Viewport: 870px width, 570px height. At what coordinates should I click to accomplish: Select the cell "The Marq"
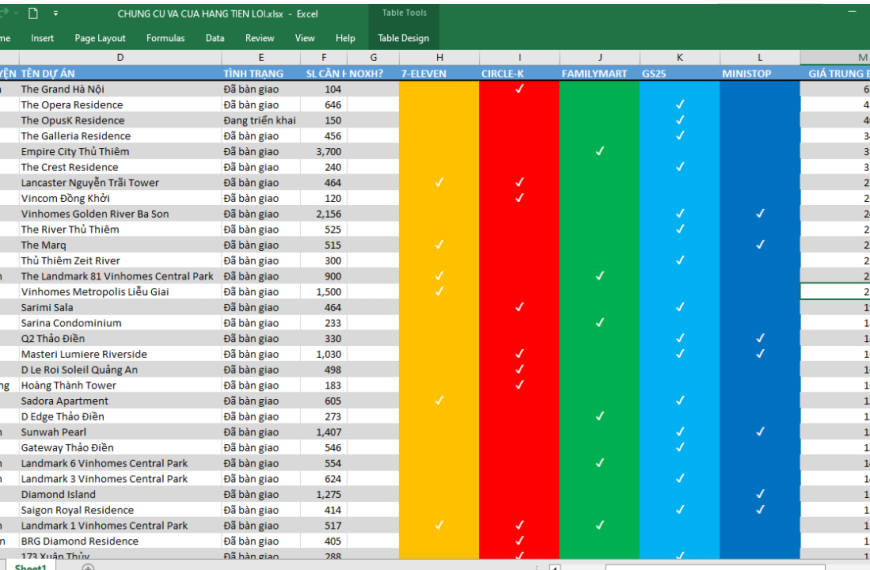[120, 245]
